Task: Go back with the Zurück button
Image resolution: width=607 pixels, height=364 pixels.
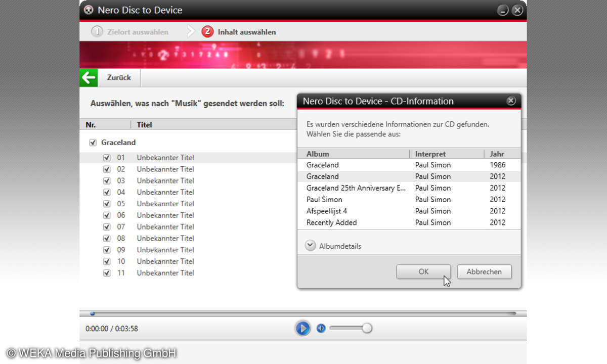Action: 119,78
